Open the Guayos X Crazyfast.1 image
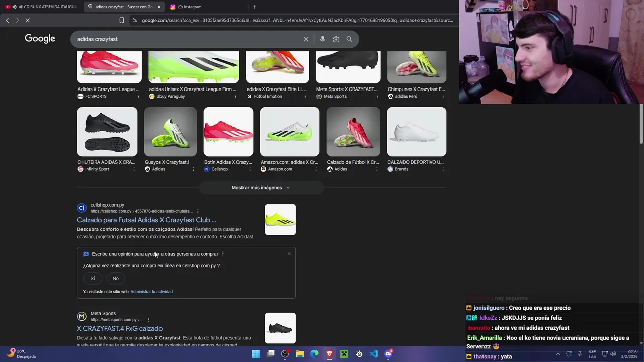 coord(171,132)
